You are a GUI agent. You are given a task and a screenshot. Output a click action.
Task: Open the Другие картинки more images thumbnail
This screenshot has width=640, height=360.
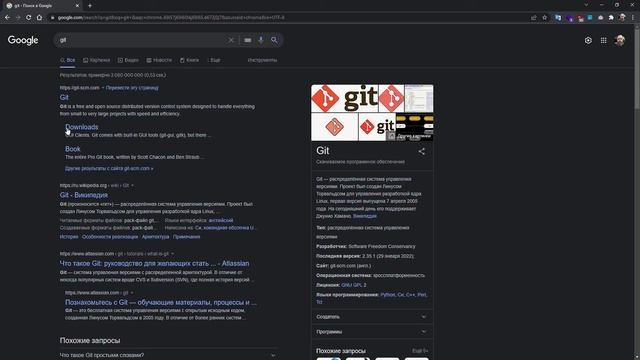coord(414,127)
